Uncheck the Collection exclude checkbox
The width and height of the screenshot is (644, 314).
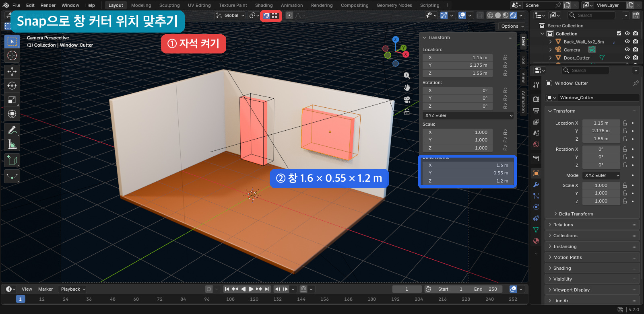[x=619, y=33]
